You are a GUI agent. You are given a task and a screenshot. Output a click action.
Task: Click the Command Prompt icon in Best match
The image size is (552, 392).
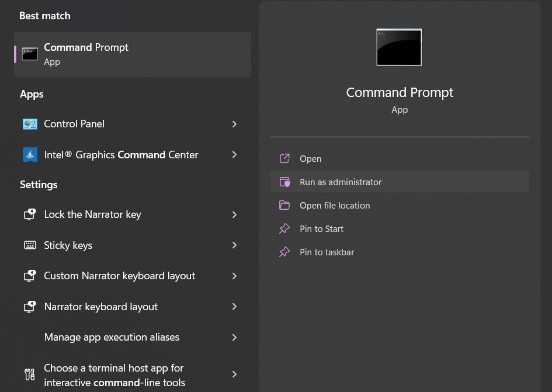30,54
